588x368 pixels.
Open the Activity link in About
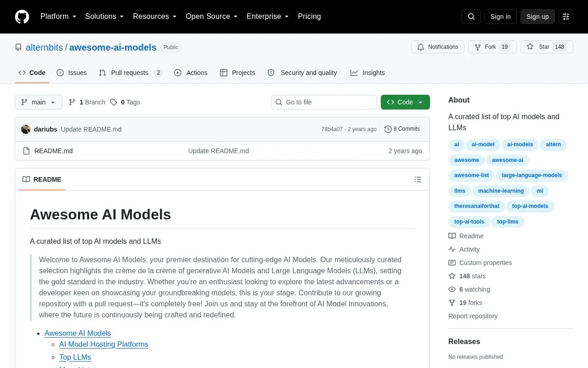[x=464, y=249]
